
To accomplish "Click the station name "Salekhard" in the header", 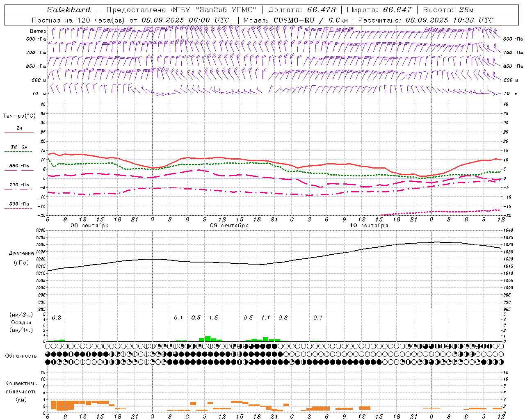I will point(69,10).
